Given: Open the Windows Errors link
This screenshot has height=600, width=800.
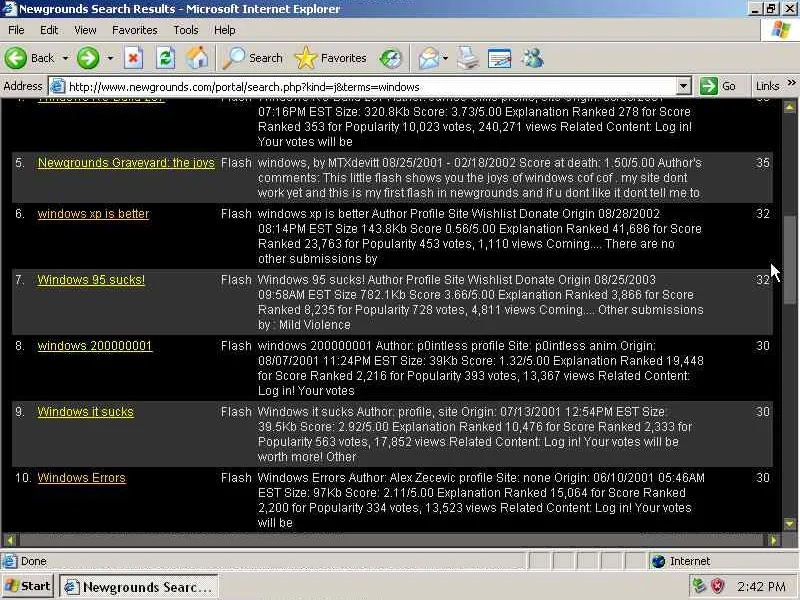Looking at the screenshot, I should pyautogui.click(x=82, y=478).
